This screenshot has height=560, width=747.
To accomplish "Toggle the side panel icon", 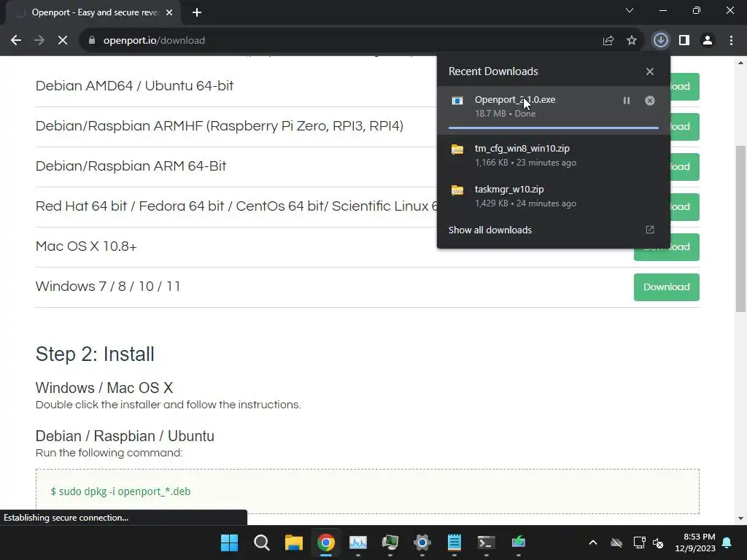I will [684, 41].
